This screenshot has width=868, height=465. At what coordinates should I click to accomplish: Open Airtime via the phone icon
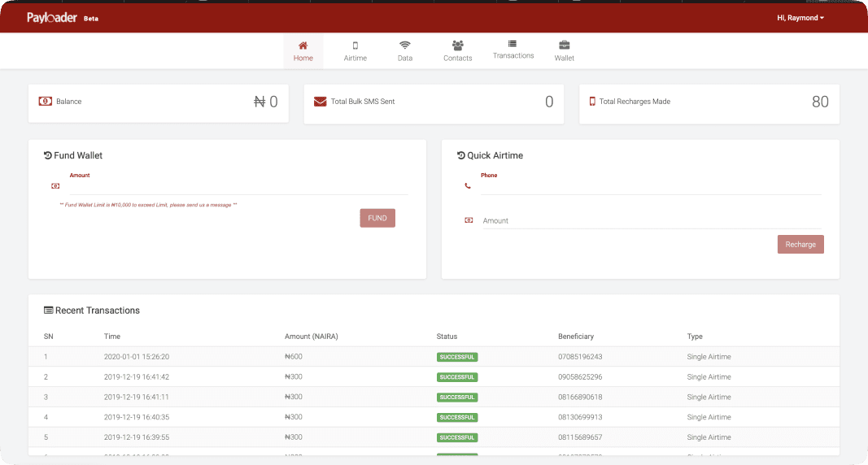pos(355,46)
